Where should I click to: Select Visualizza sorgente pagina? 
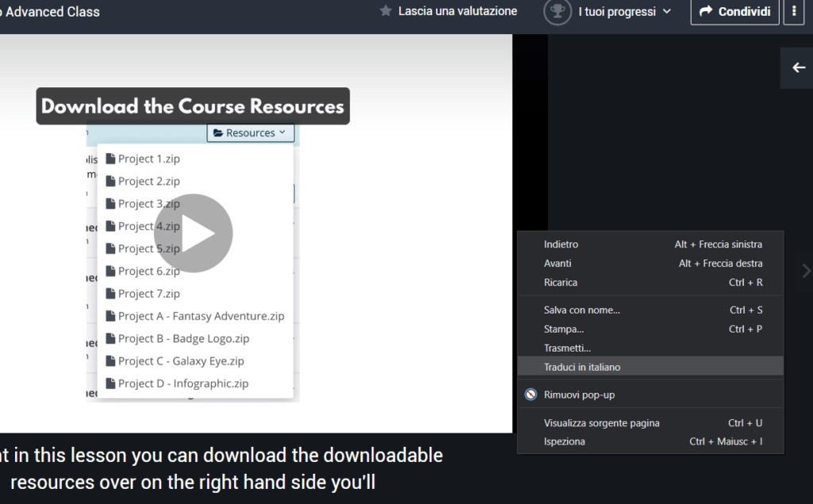point(601,423)
